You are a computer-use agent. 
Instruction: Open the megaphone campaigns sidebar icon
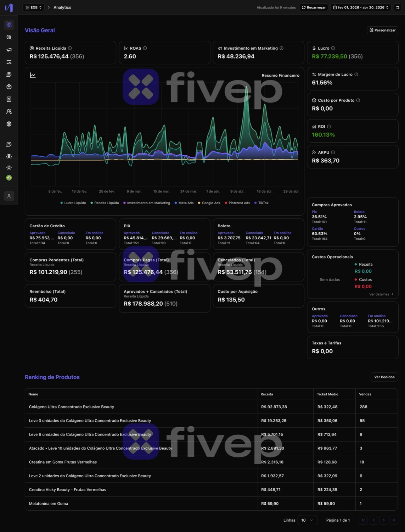click(9, 50)
